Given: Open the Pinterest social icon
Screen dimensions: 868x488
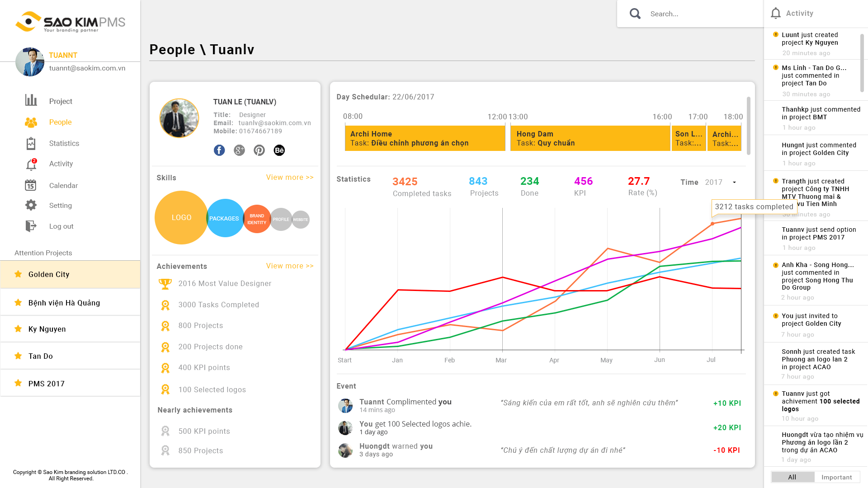Looking at the screenshot, I should (x=259, y=150).
